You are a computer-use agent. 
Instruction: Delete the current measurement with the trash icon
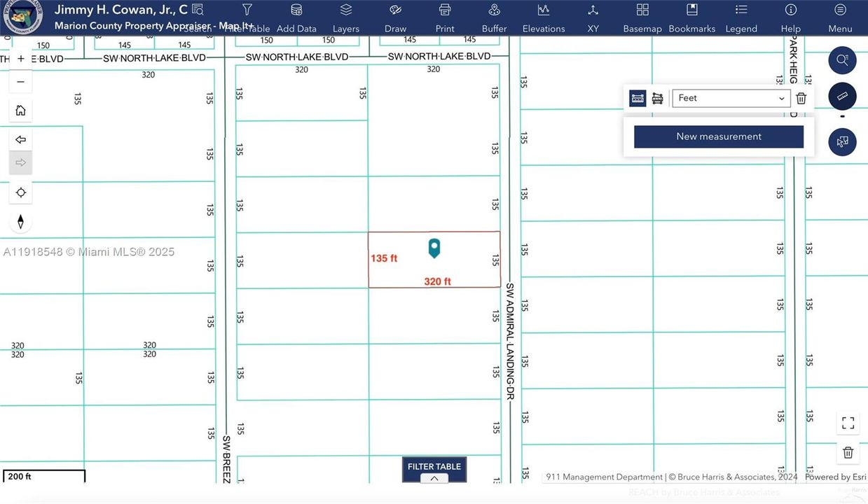pos(801,98)
